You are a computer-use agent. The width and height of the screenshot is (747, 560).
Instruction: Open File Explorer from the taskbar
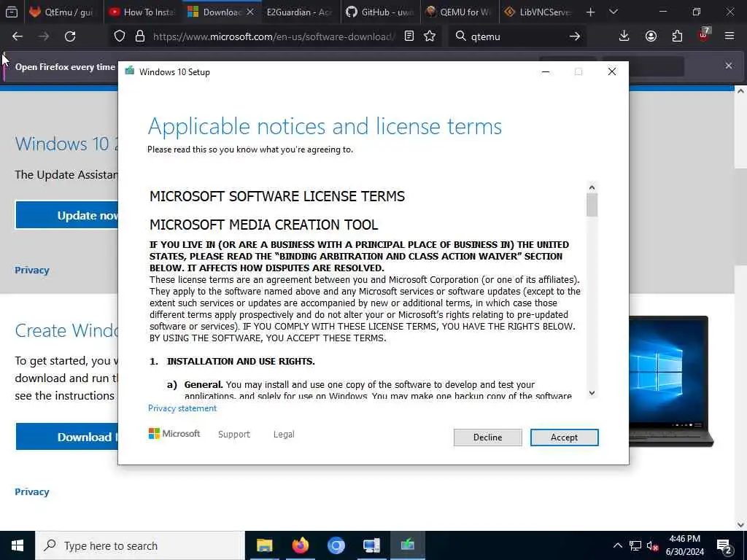click(x=264, y=545)
